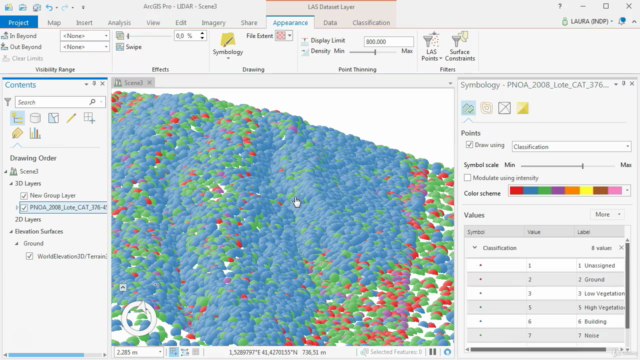The image size is (640, 360).
Task: Select List By Labeling tag icon
Action: [x=18, y=133]
